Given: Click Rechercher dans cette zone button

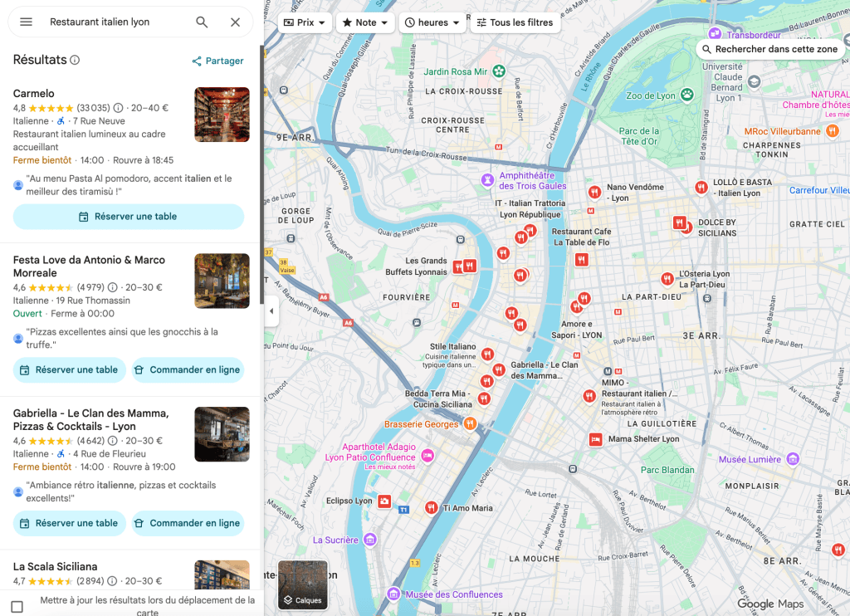Looking at the screenshot, I should [769, 49].
